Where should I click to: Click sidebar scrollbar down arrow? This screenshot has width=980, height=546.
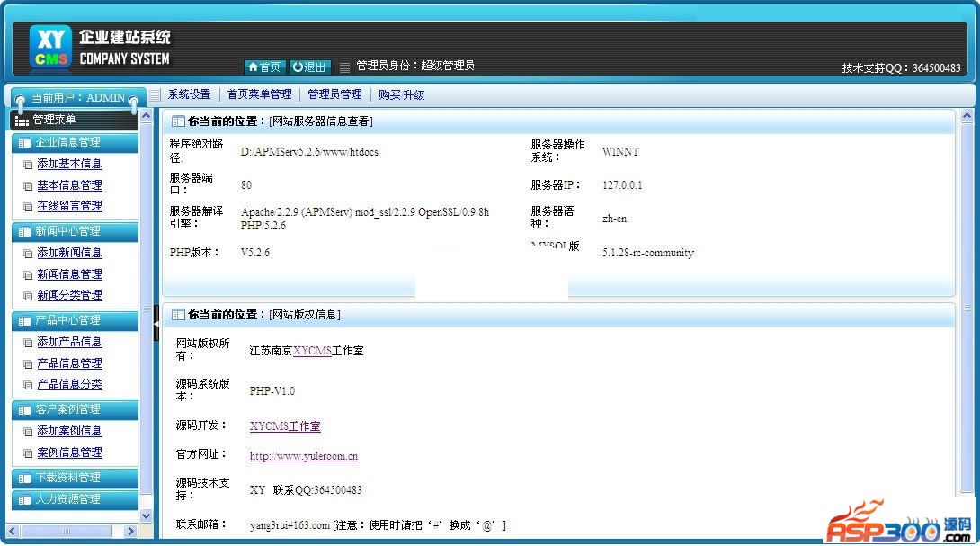(147, 516)
